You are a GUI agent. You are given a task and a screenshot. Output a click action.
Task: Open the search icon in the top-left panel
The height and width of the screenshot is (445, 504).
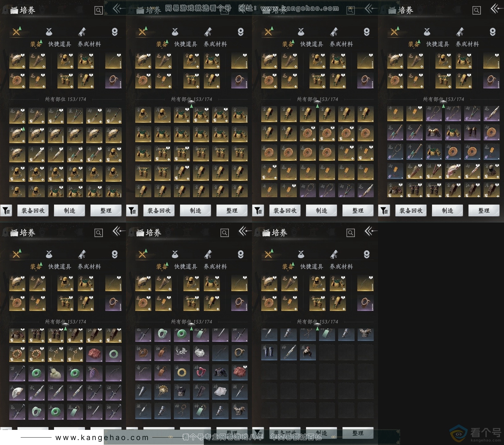99,11
